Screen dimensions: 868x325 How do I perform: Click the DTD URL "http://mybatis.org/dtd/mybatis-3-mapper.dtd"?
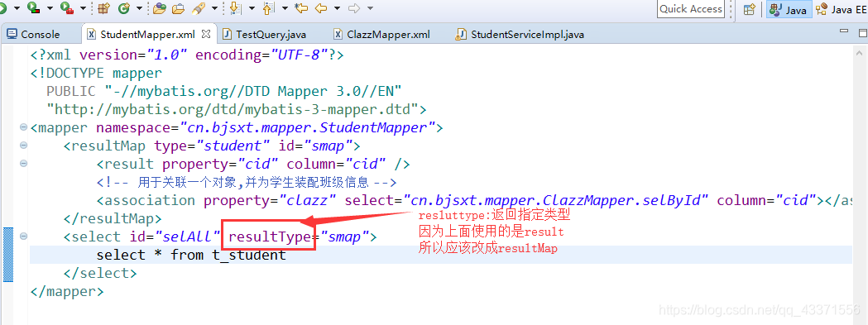point(233,110)
